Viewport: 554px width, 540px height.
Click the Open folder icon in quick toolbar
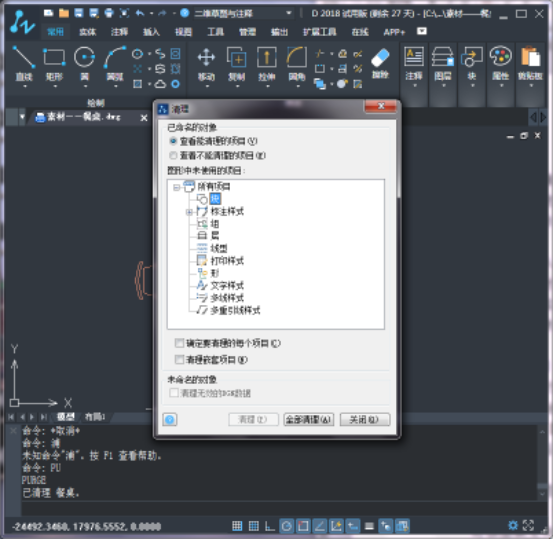(64, 13)
